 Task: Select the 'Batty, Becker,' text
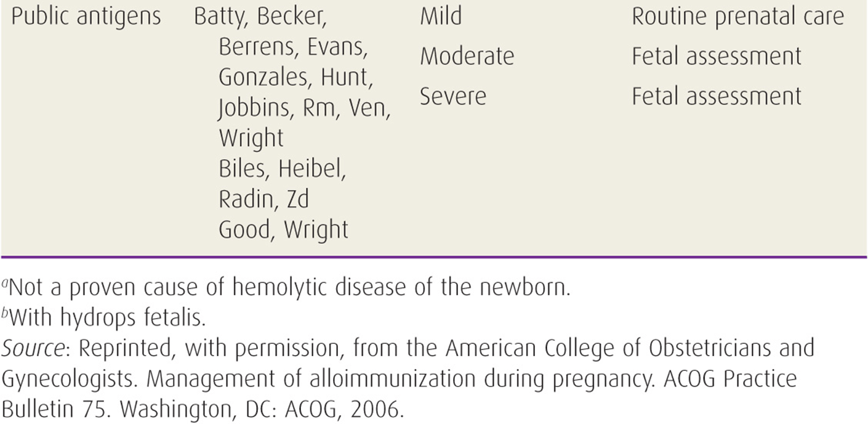[259, 17]
